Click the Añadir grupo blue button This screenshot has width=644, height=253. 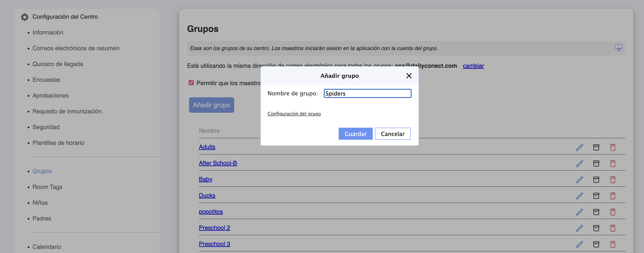pyautogui.click(x=211, y=105)
